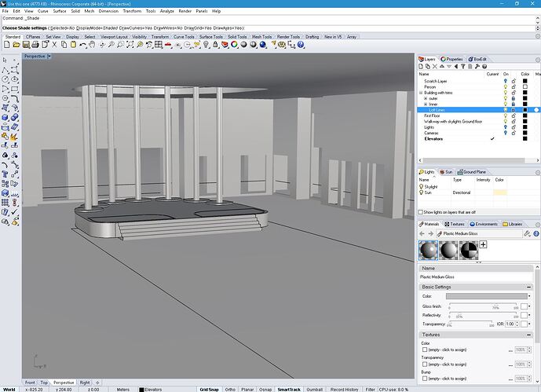Select the Pan hand tool
The height and width of the screenshot is (392, 541).
(x=92, y=45)
